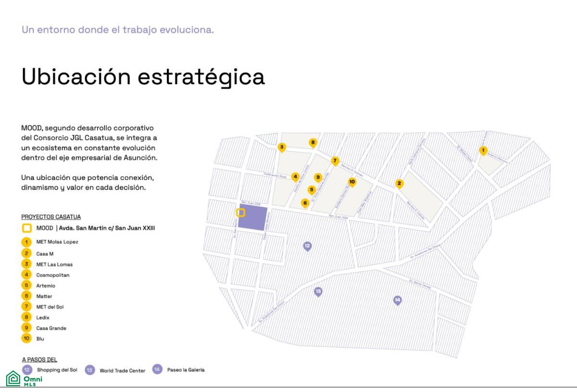Screen dimensions: 577x392
Task: Click map pin number 9 on the map
Action: [x=318, y=178]
